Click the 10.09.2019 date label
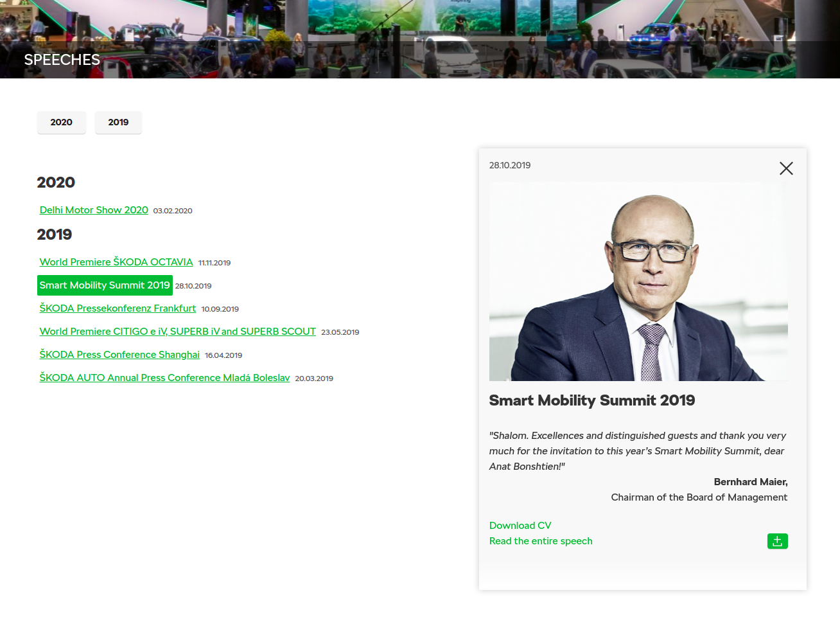The width and height of the screenshot is (840, 624). point(220,309)
